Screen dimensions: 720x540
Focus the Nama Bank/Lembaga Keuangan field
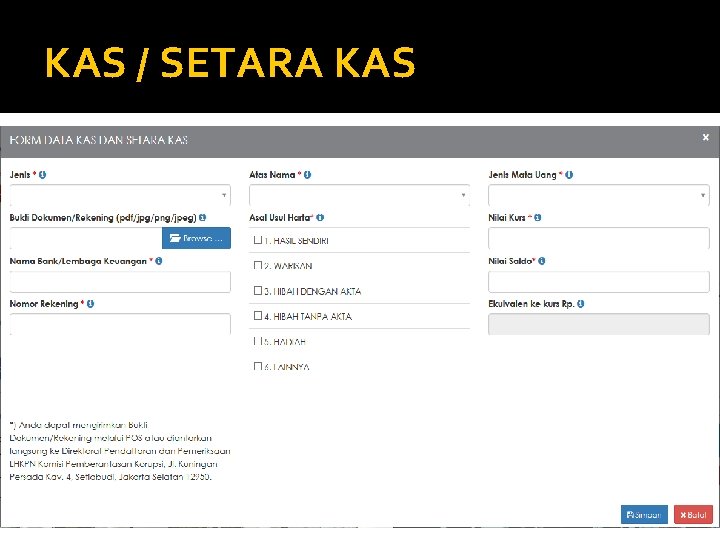120,282
